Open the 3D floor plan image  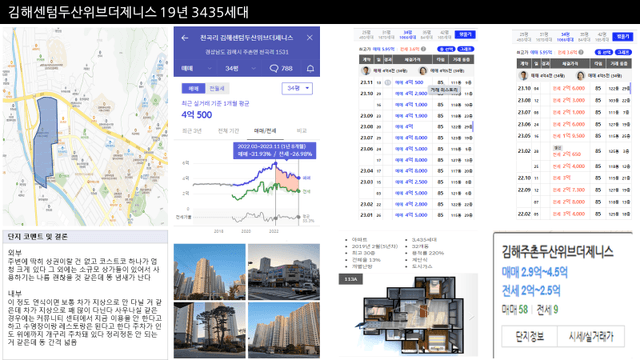click(408, 315)
